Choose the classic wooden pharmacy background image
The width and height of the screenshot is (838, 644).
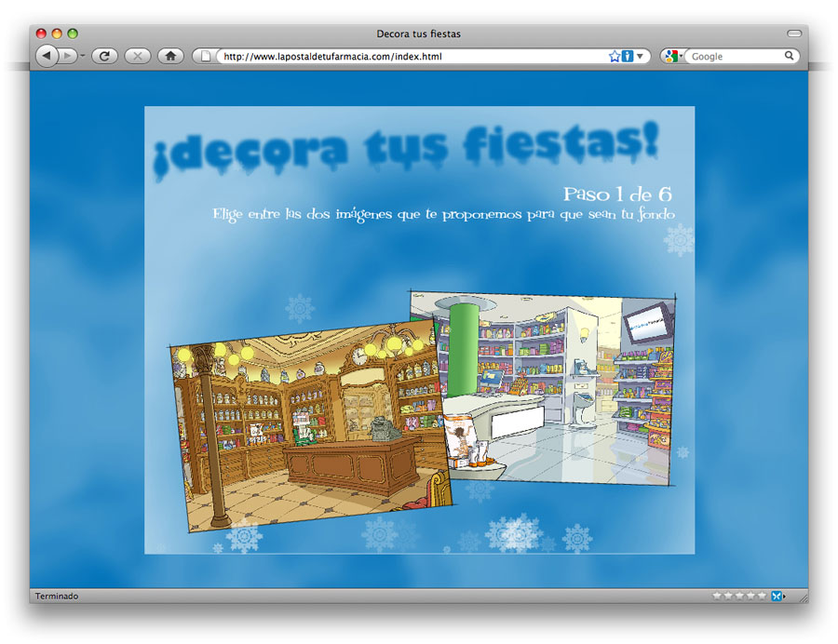tap(311, 425)
